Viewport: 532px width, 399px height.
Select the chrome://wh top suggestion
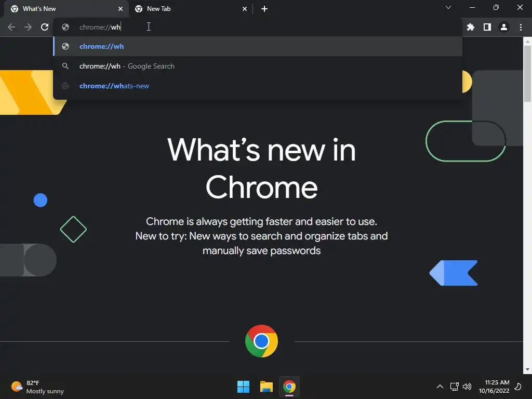pyautogui.click(x=258, y=46)
